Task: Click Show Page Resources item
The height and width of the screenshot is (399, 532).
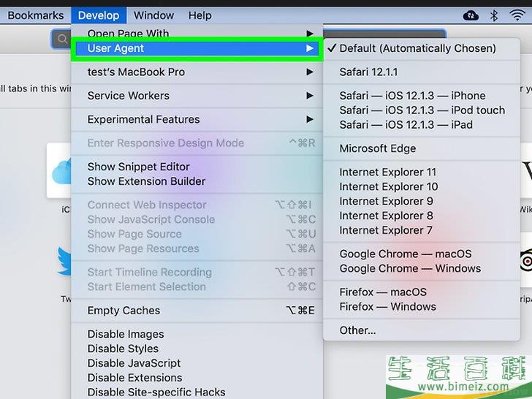Action: coord(197,248)
